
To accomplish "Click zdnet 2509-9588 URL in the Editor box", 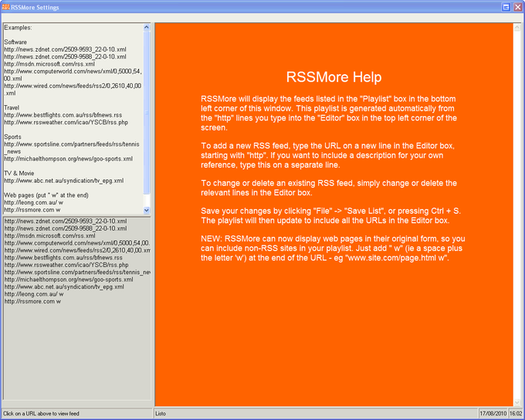I will tap(66, 57).
